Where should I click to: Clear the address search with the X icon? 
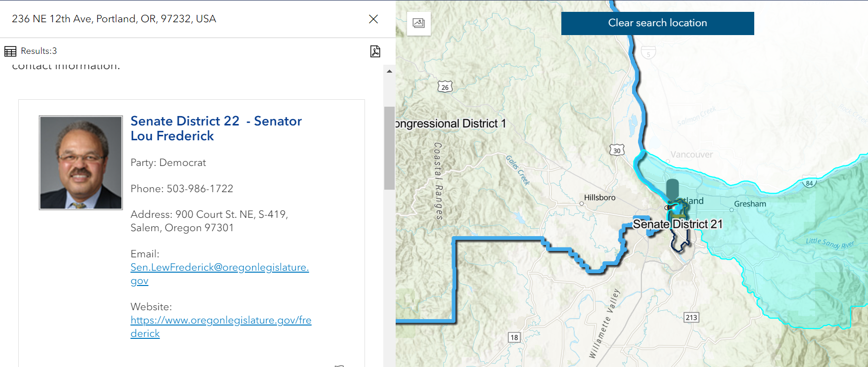pyautogui.click(x=373, y=19)
